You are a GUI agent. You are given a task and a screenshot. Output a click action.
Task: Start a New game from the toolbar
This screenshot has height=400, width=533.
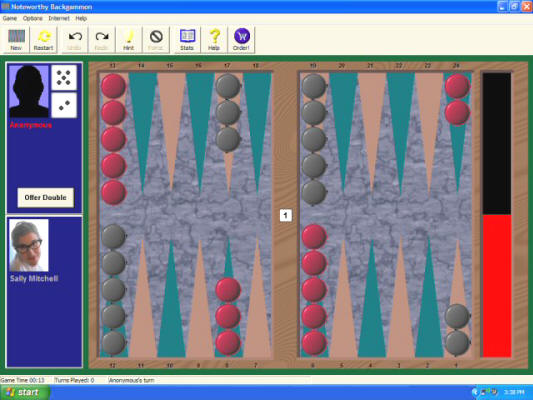tap(16, 40)
